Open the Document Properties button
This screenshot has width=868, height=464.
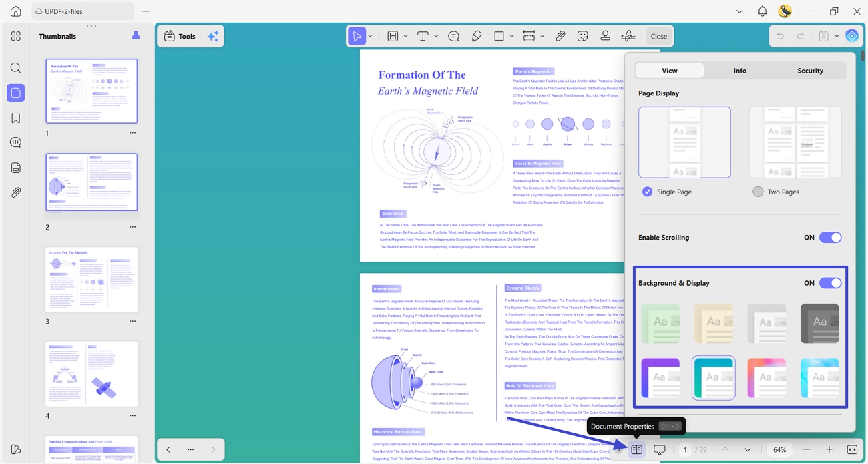pyautogui.click(x=637, y=450)
